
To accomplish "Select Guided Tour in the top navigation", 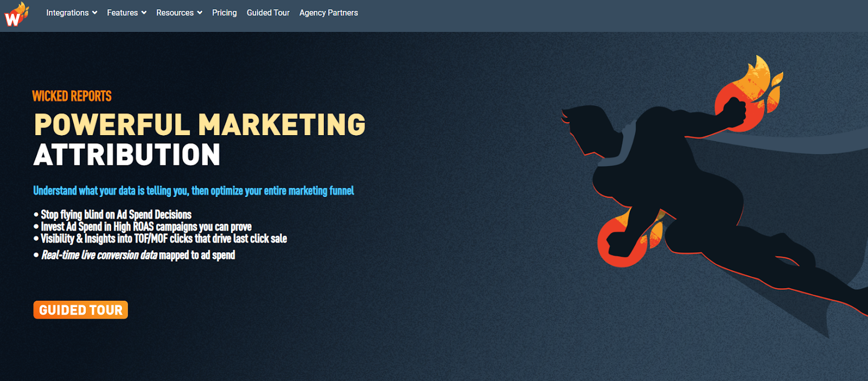I will pyautogui.click(x=268, y=12).
